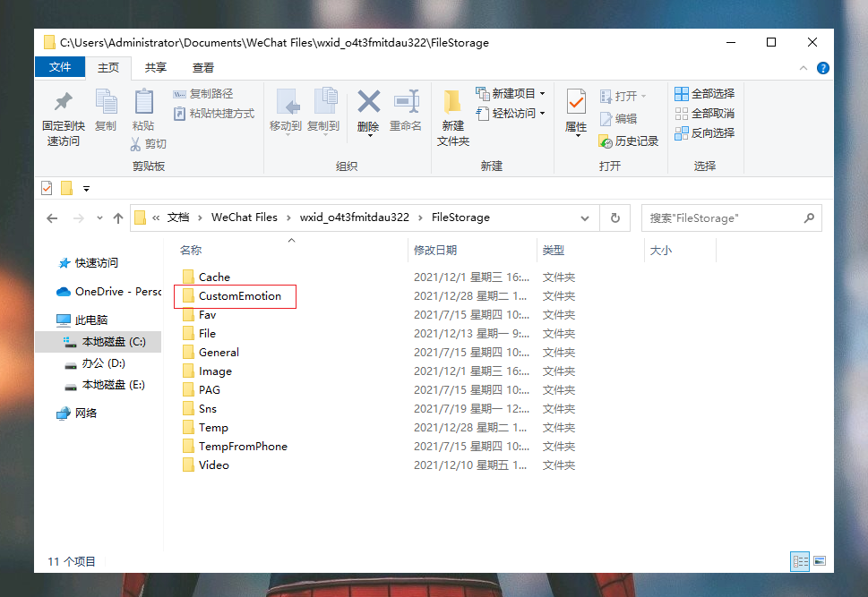Click the Pin to Quick Access icon
The image size is (868, 597).
(x=63, y=102)
